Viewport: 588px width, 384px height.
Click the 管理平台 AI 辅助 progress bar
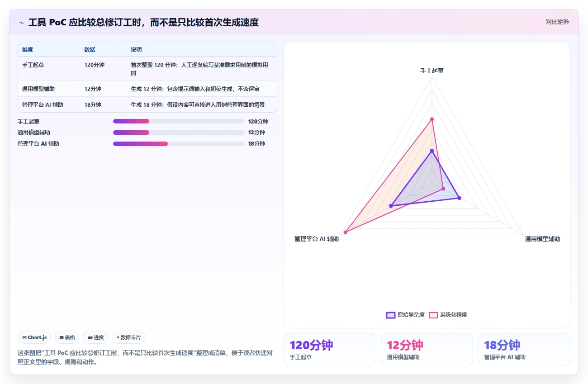click(x=179, y=144)
